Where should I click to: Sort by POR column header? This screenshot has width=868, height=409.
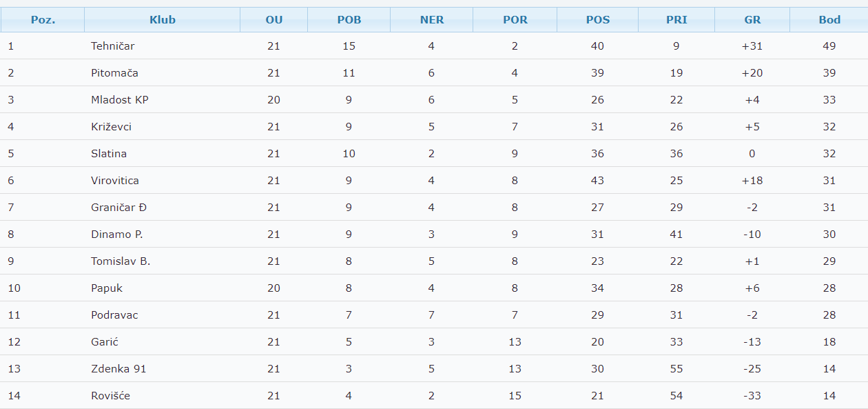(515, 20)
